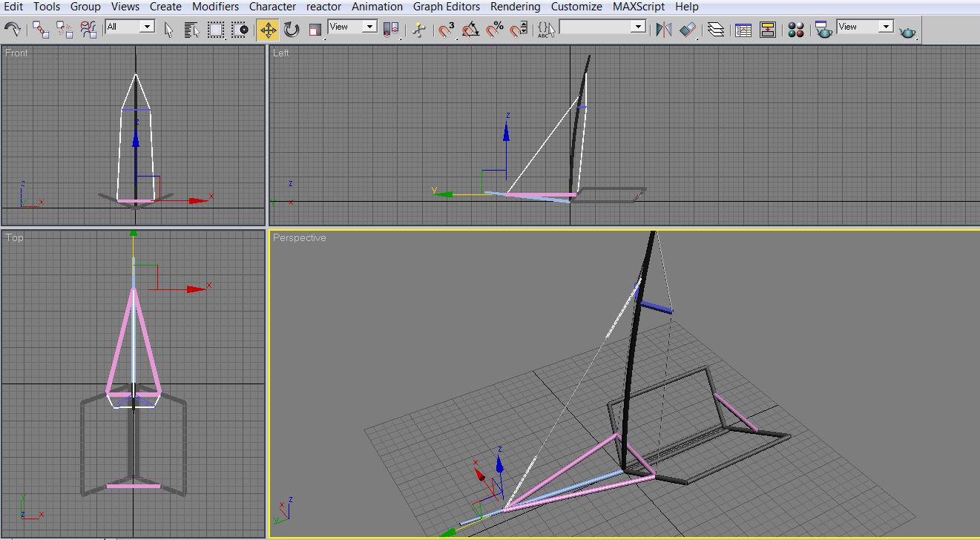Select the Select and Link tool
The width and height of the screenshot is (980, 540).
[41, 30]
